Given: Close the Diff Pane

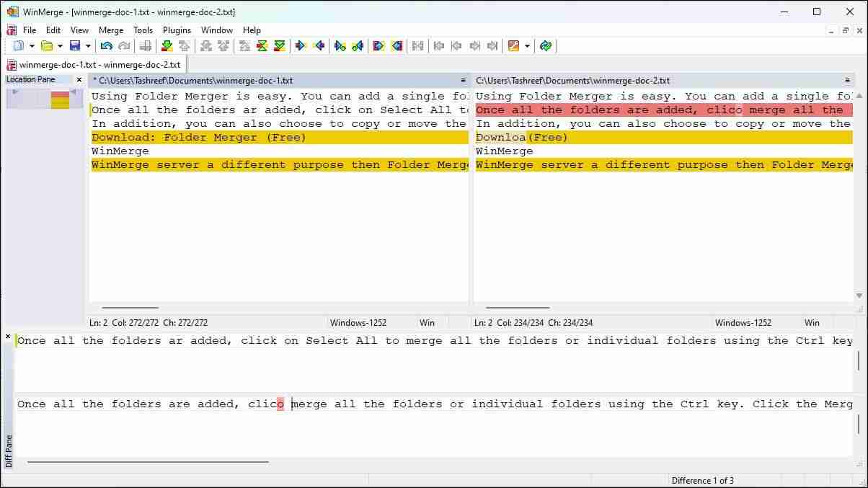Looking at the screenshot, I should 8,337.
